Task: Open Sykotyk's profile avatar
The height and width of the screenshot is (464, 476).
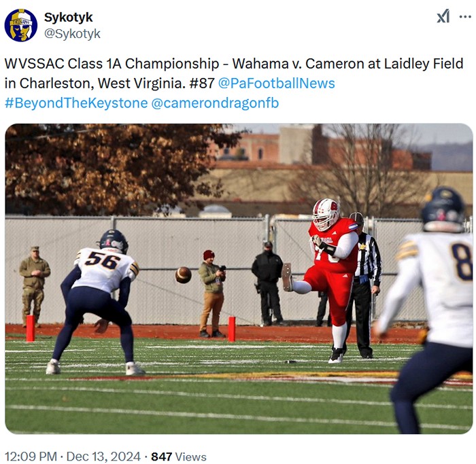Action: point(21,25)
